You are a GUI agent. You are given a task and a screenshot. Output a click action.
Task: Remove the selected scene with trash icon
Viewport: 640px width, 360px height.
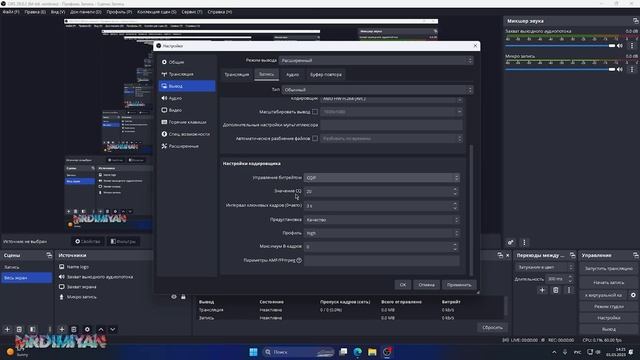(19, 329)
